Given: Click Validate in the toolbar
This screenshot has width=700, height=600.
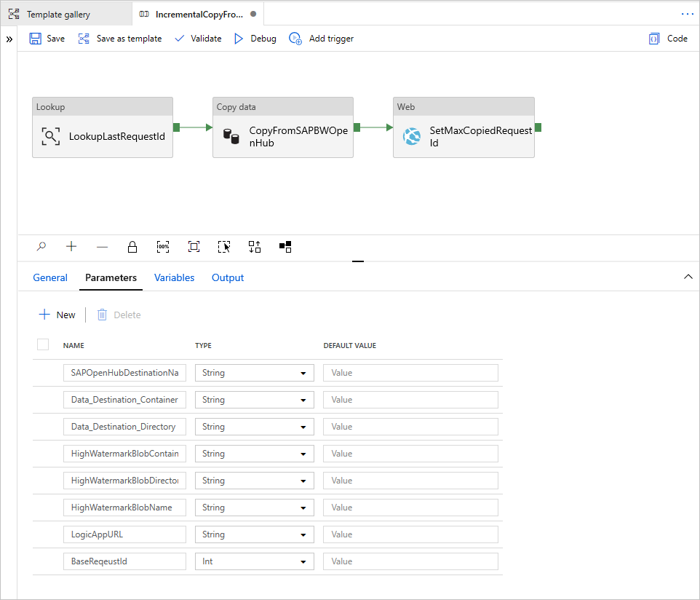Looking at the screenshot, I should [x=198, y=38].
